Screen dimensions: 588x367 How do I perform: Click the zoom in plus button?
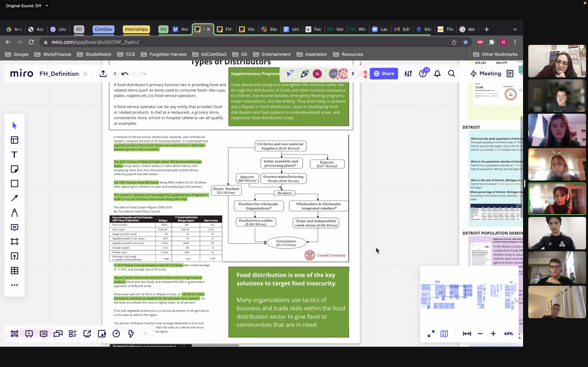(493, 334)
